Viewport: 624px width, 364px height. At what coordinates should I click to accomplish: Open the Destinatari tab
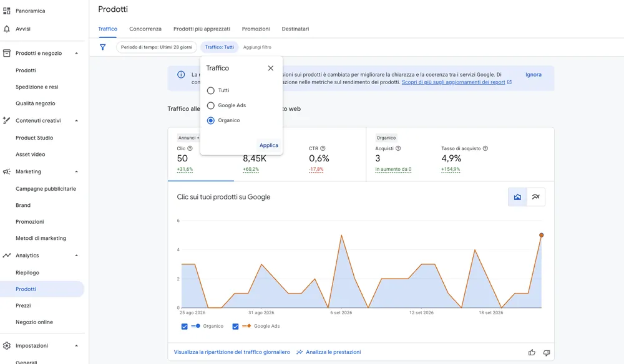[295, 29]
